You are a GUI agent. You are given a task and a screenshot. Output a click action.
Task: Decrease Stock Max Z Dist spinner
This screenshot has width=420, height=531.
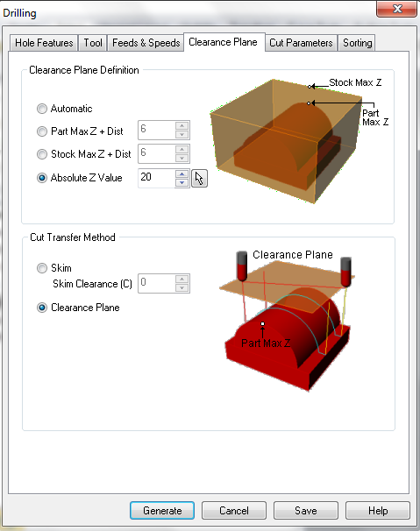click(x=182, y=158)
